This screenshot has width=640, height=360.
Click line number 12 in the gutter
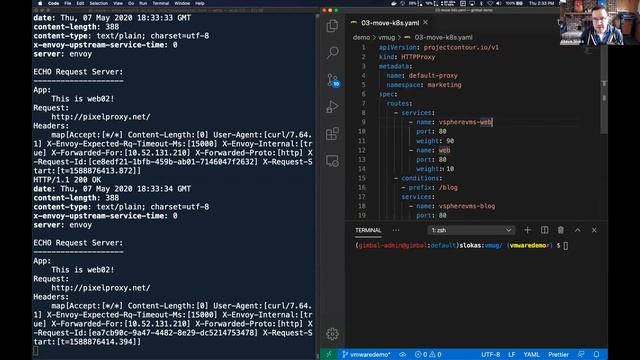(x=362, y=150)
